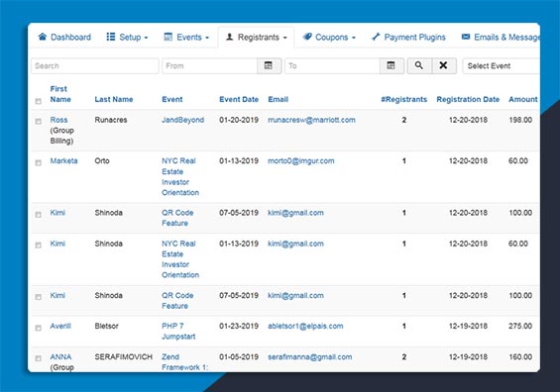Open registrant Averill
Screen dimensions: 560x392
coord(60,326)
